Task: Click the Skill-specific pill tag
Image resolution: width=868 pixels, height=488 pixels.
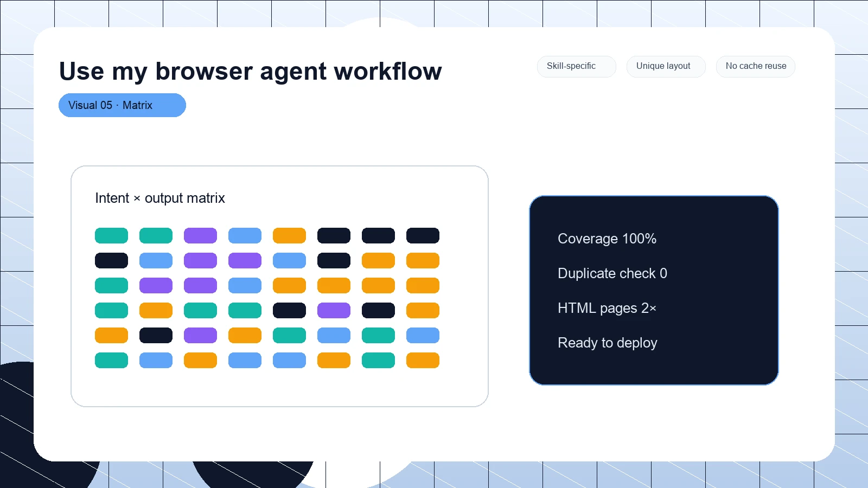Action: click(577, 66)
